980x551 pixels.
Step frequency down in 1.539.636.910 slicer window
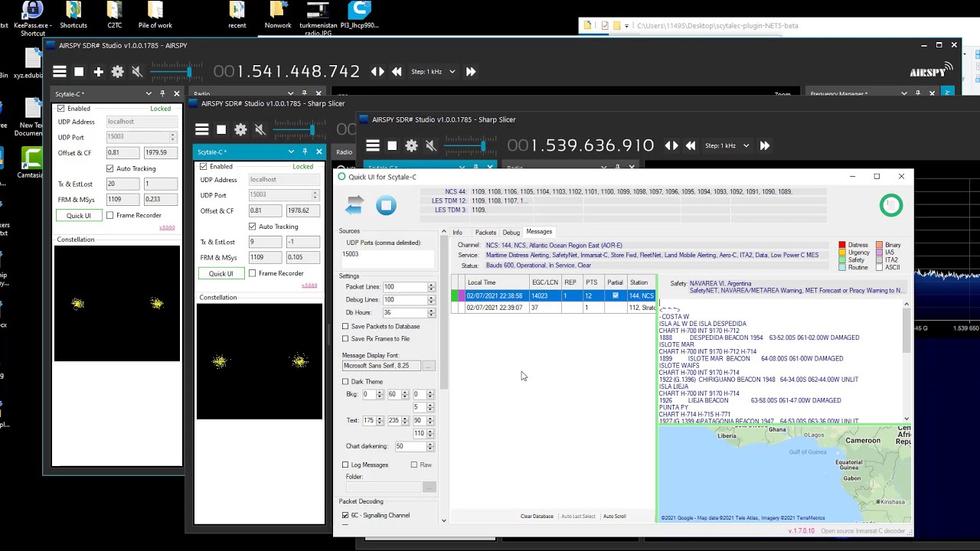point(691,145)
